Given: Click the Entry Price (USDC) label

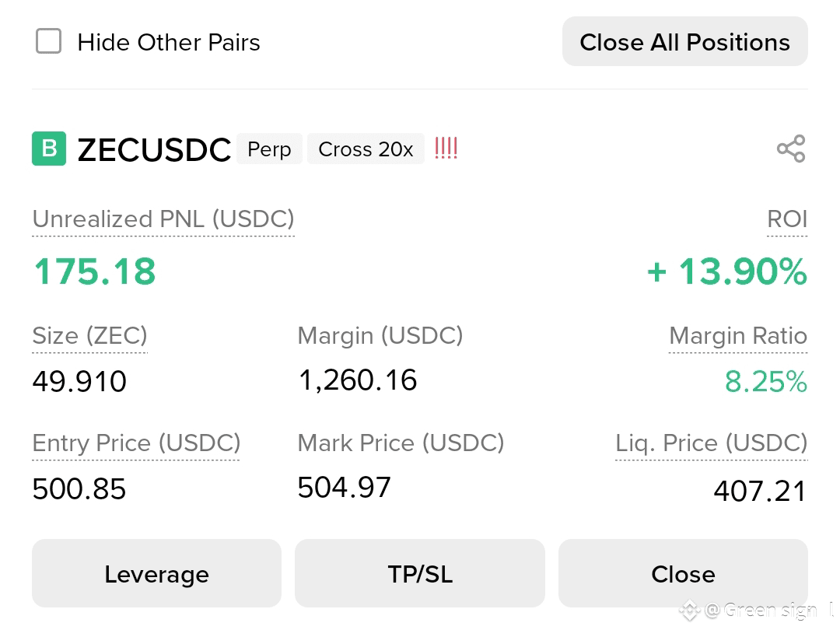Looking at the screenshot, I should point(136,443).
